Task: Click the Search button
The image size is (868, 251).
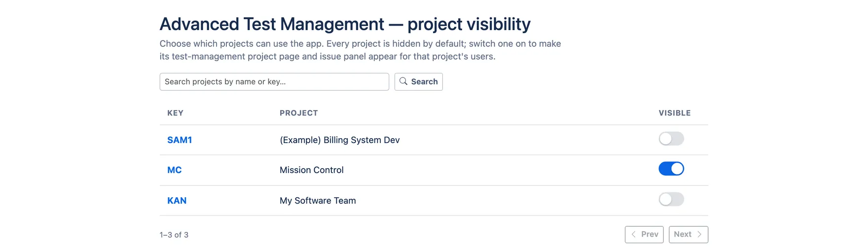Action: (418, 82)
